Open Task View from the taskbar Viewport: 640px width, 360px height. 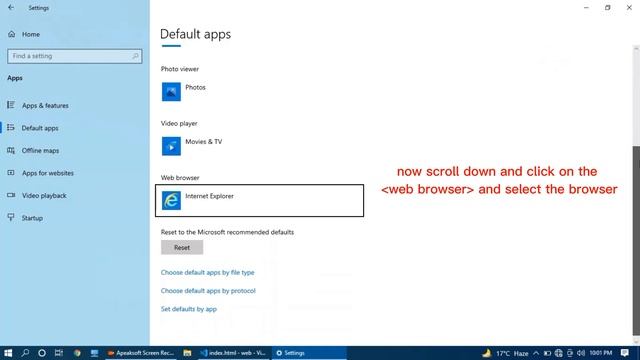coord(59,353)
